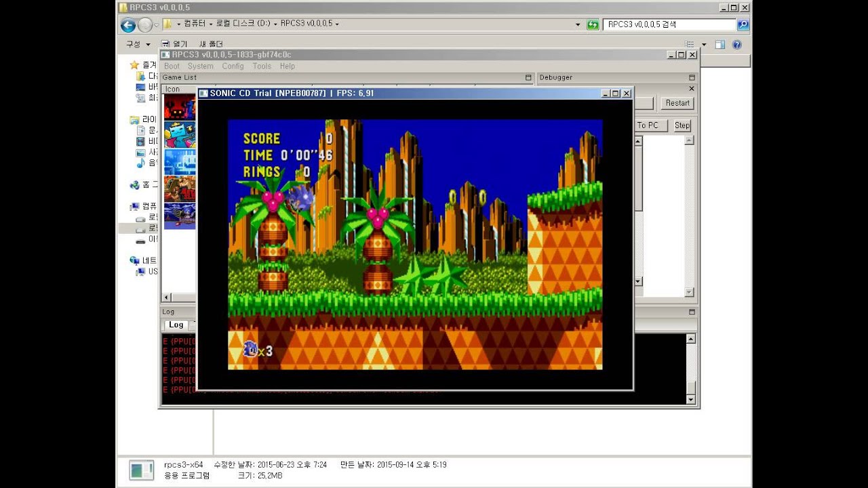Close the Debugger panel with the X

click(x=692, y=89)
